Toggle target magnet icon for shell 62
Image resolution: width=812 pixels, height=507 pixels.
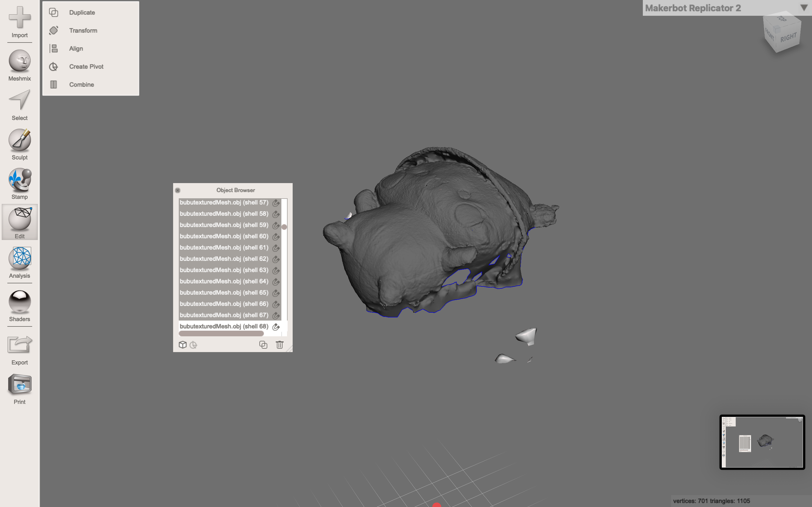(x=276, y=259)
